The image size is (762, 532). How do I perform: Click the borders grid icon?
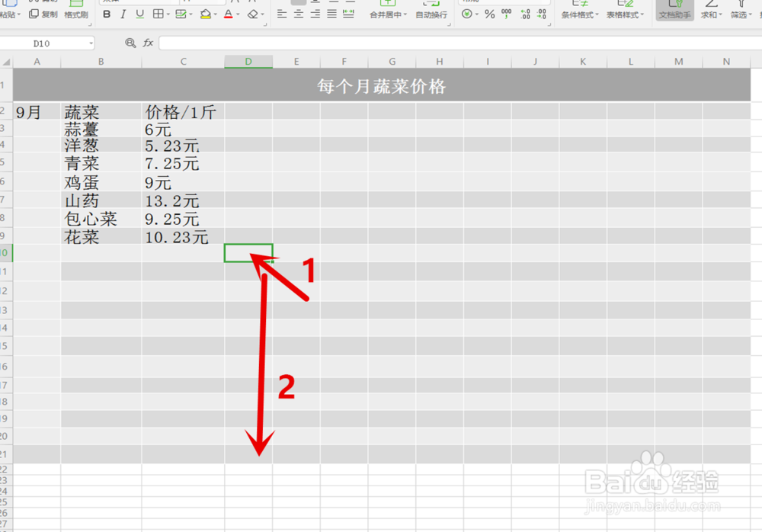pyautogui.click(x=158, y=14)
